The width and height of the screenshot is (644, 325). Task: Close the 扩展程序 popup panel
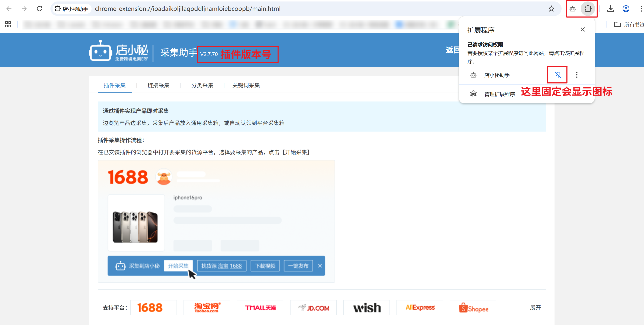click(583, 29)
